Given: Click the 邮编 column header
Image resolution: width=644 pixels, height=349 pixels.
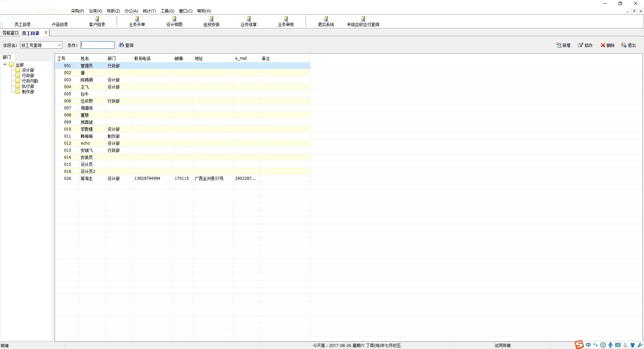Looking at the screenshot, I should tap(183, 58).
